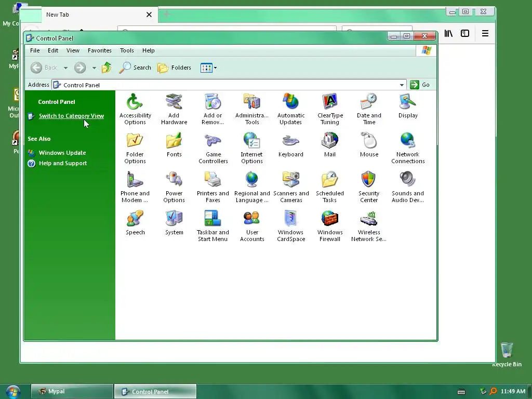Toggle the Folders pane button
This screenshot has width=532, height=399.
click(175, 68)
